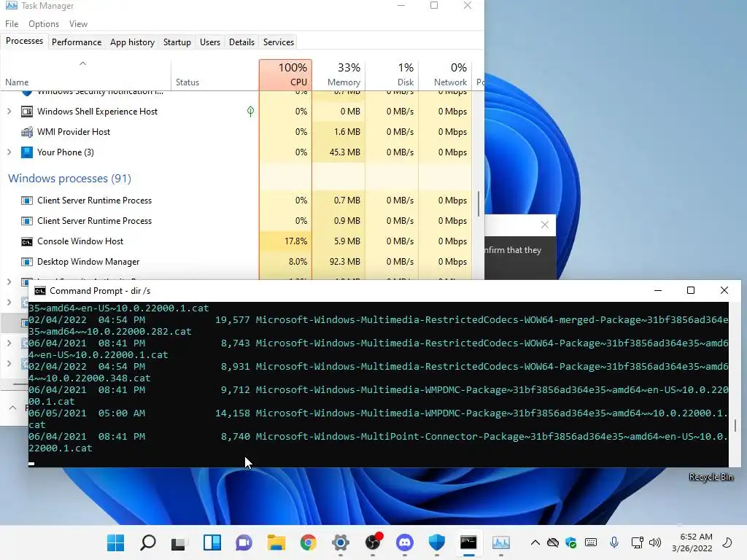Open the app with red notification badge
The width and height of the screenshot is (747, 560).
pos(373,542)
